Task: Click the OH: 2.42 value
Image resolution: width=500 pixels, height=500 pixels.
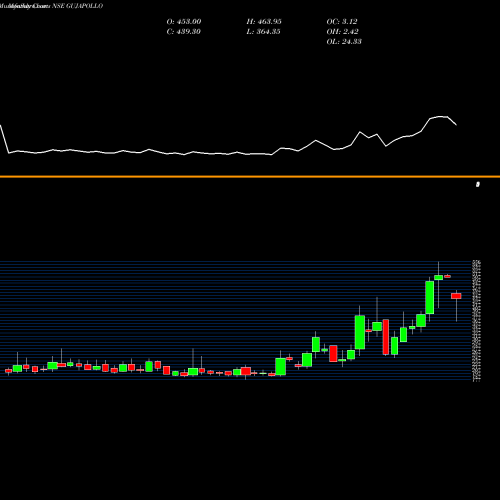Action: coord(342,31)
